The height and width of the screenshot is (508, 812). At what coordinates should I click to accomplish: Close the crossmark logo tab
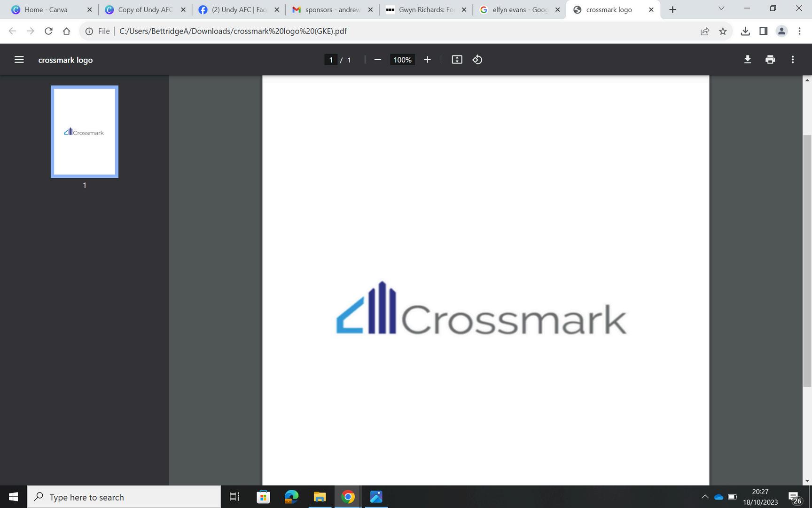click(651, 9)
